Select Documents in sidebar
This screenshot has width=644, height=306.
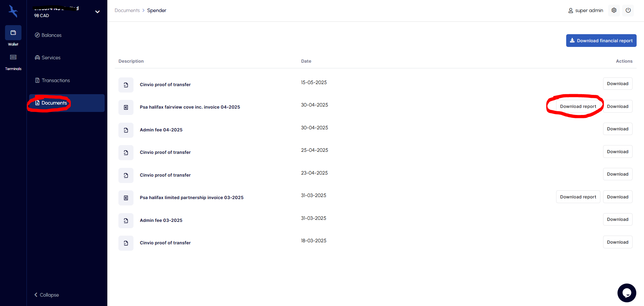pos(67,103)
